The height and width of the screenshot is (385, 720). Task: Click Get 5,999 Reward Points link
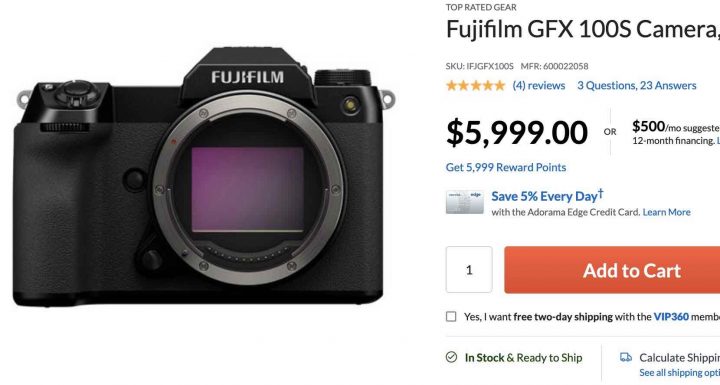(x=506, y=167)
